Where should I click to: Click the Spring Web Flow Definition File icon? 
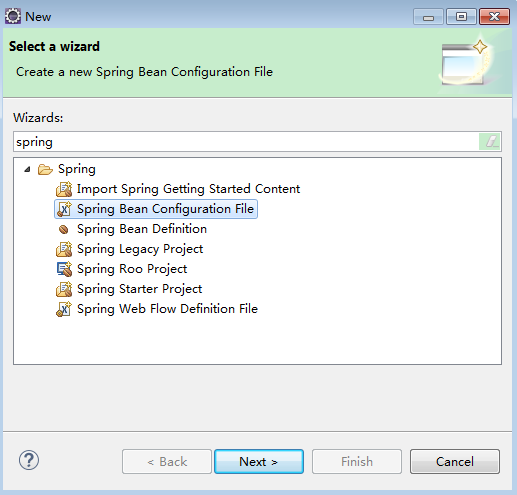64,309
